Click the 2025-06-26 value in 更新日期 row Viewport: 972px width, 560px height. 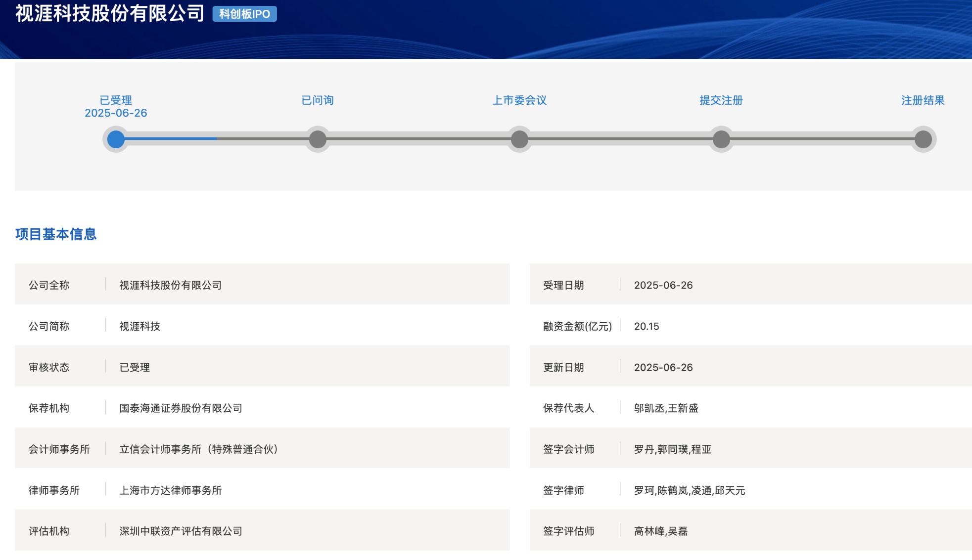pyautogui.click(x=663, y=367)
